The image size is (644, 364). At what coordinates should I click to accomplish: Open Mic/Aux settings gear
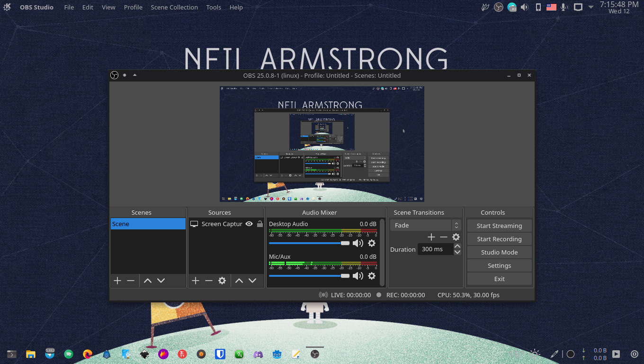[372, 276]
